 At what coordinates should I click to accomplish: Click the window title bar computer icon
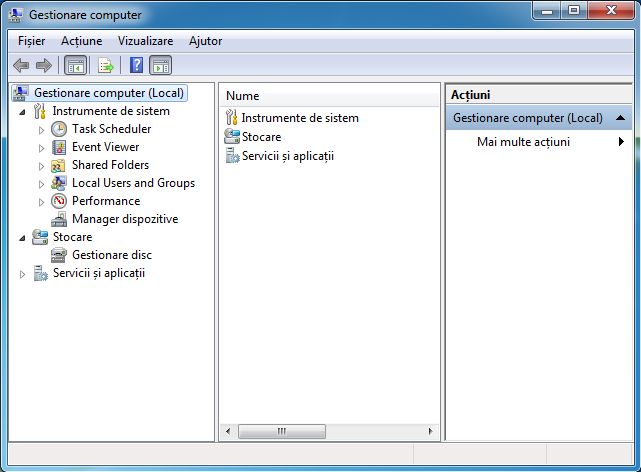[x=16, y=15]
